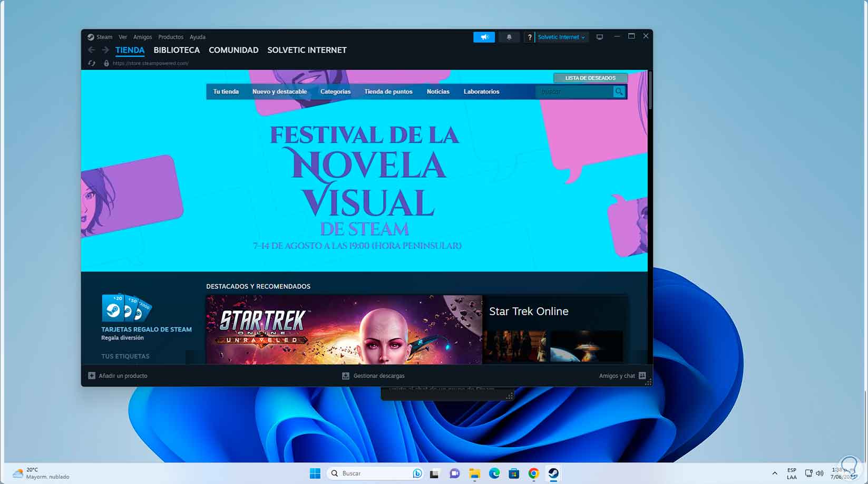This screenshot has width=868, height=484.
Task: Click the store search field
Action: (x=574, y=92)
